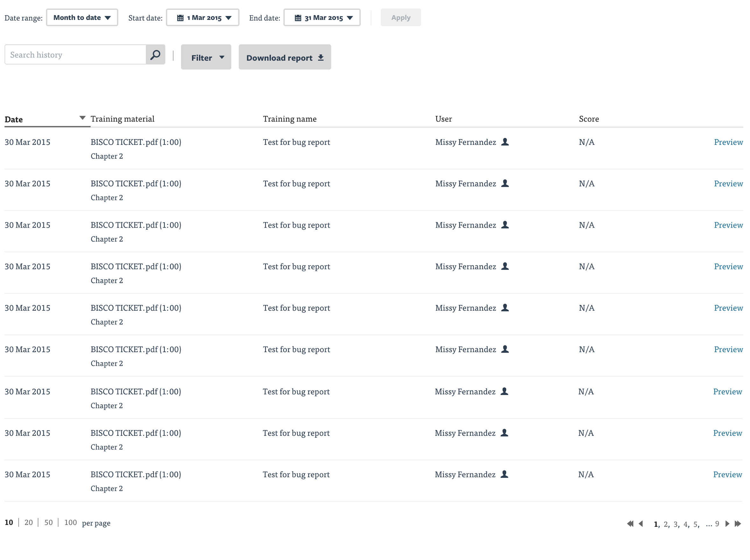Click the calendar icon next to end date
Screen dimensions: 750x560
click(298, 17)
